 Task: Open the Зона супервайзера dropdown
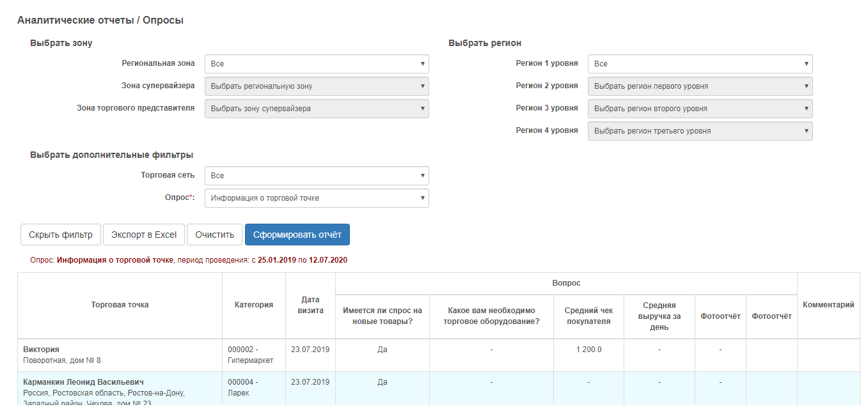click(x=317, y=86)
